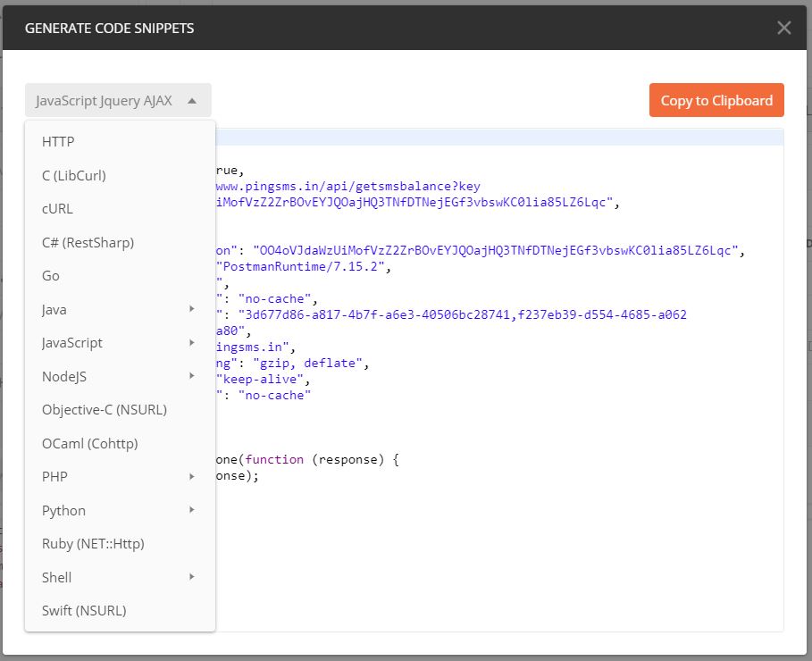Pick cURL in the language menu
Image resolution: width=812 pixels, height=661 pixels.
[x=120, y=209]
